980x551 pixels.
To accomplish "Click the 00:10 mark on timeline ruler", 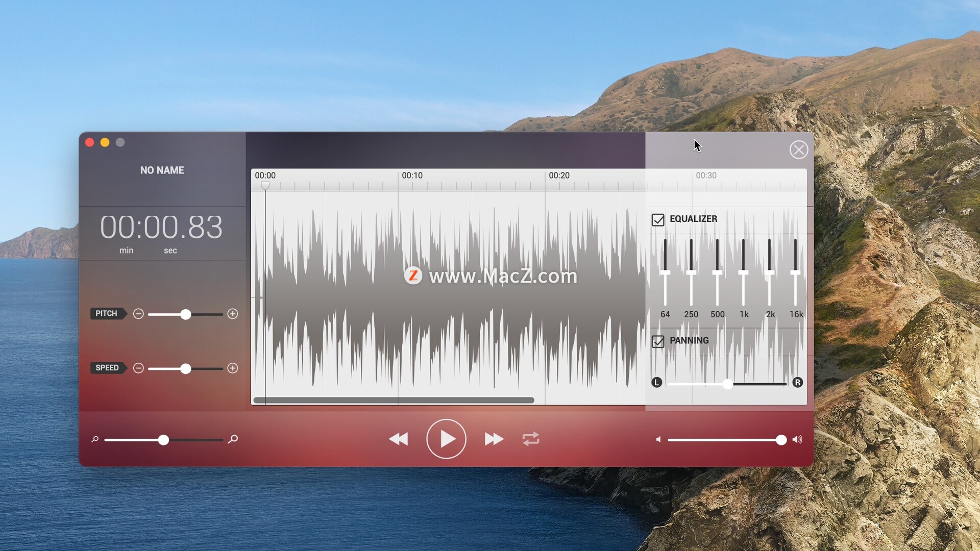I will (x=412, y=176).
